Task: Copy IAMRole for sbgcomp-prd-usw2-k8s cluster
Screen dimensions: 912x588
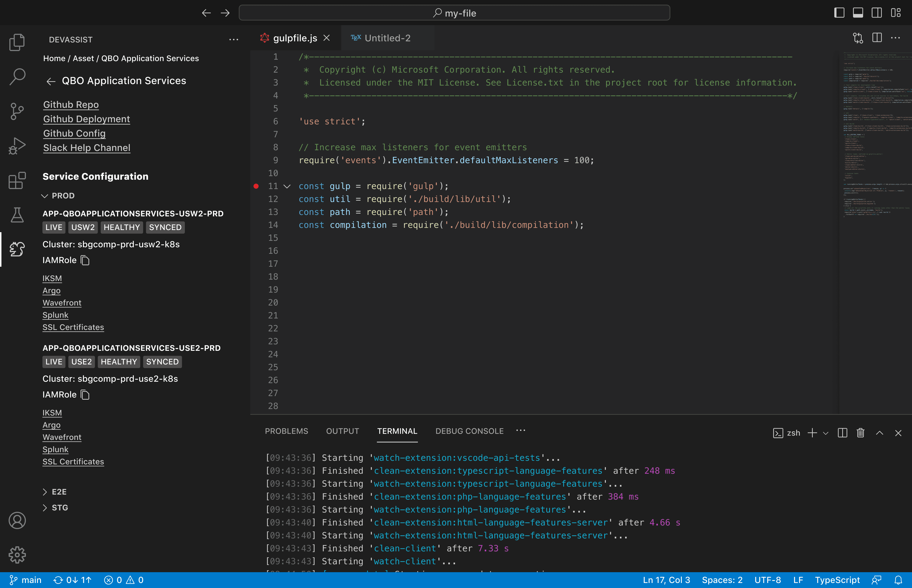Action: (85, 260)
